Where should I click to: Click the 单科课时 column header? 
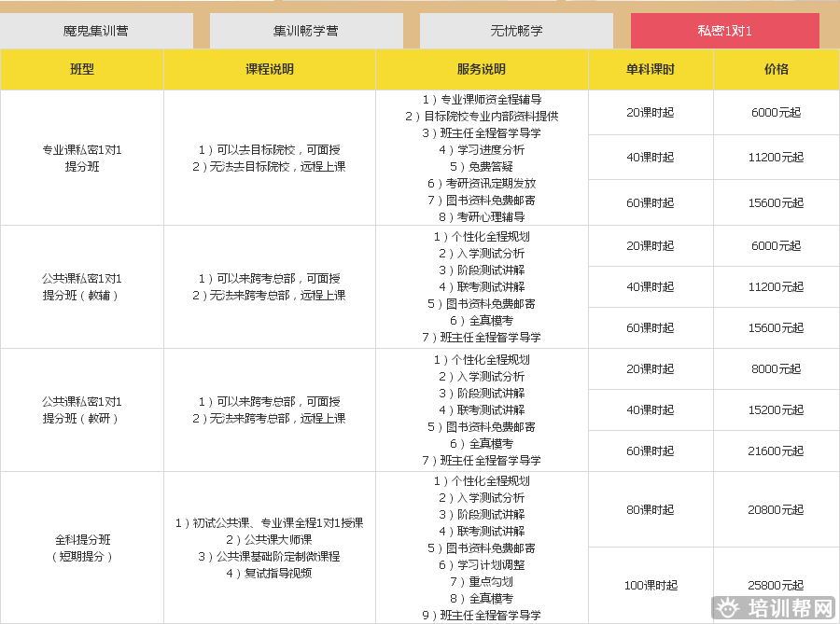(x=651, y=69)
